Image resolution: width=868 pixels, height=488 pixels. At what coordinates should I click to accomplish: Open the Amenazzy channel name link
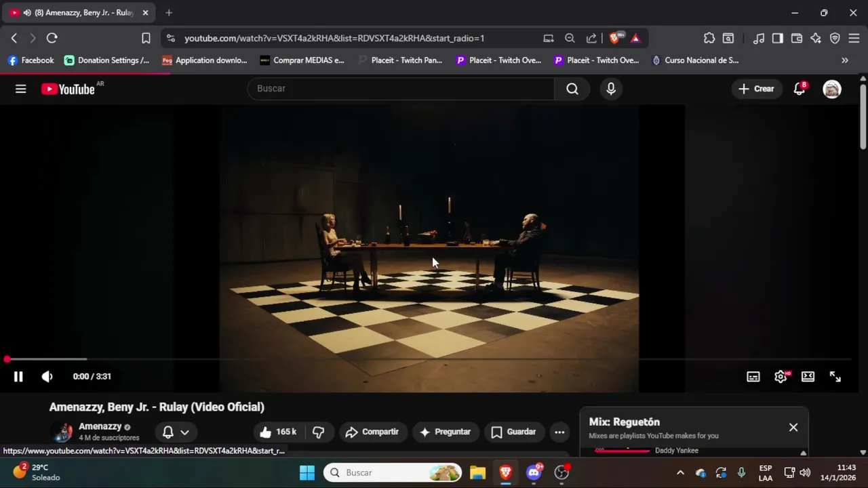tap(100, 426)
